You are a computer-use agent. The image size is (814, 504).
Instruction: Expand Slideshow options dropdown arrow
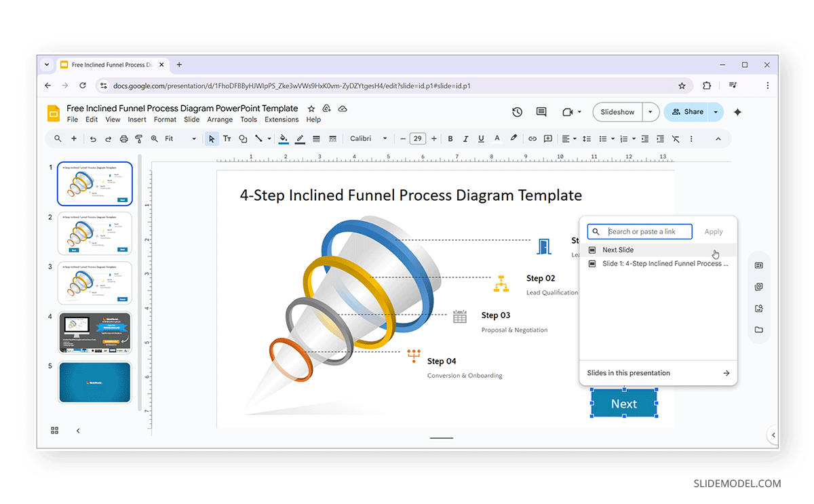651,112
